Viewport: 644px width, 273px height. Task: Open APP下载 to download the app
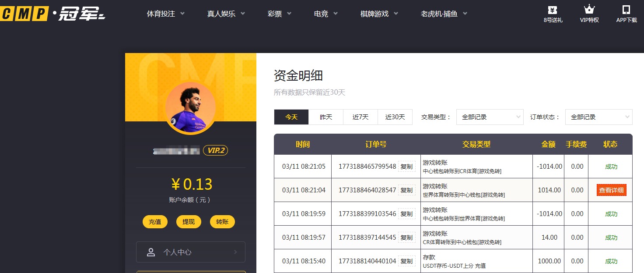point(626,13)
